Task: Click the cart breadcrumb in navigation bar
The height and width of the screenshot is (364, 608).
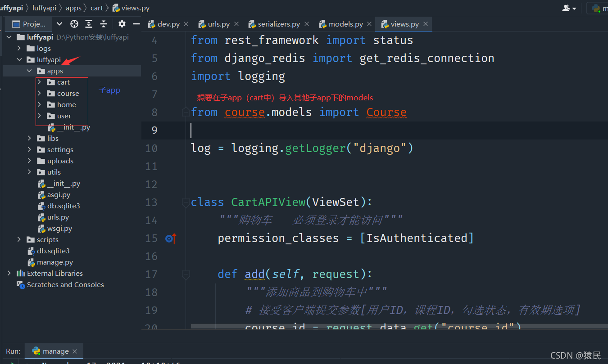Action: (x=97, y=8)
